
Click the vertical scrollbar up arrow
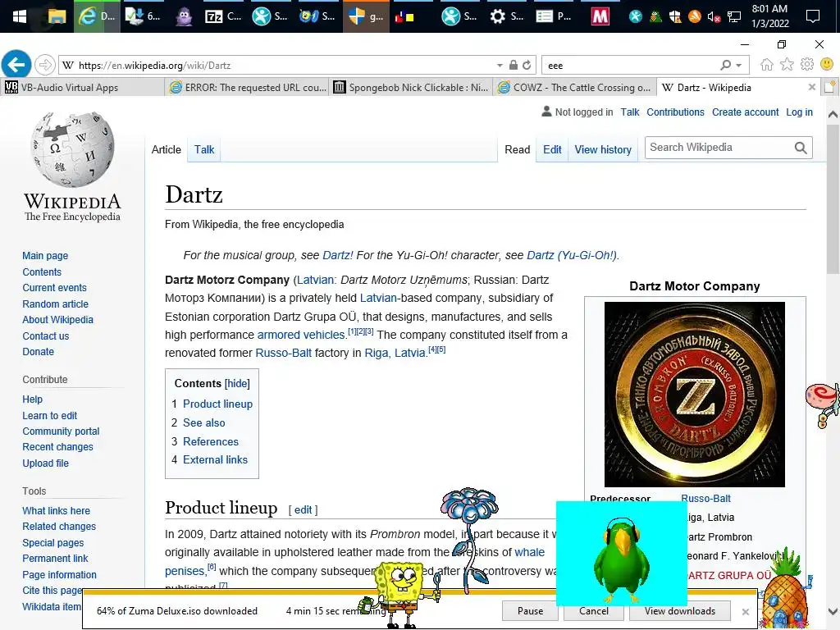coord(833,114)
